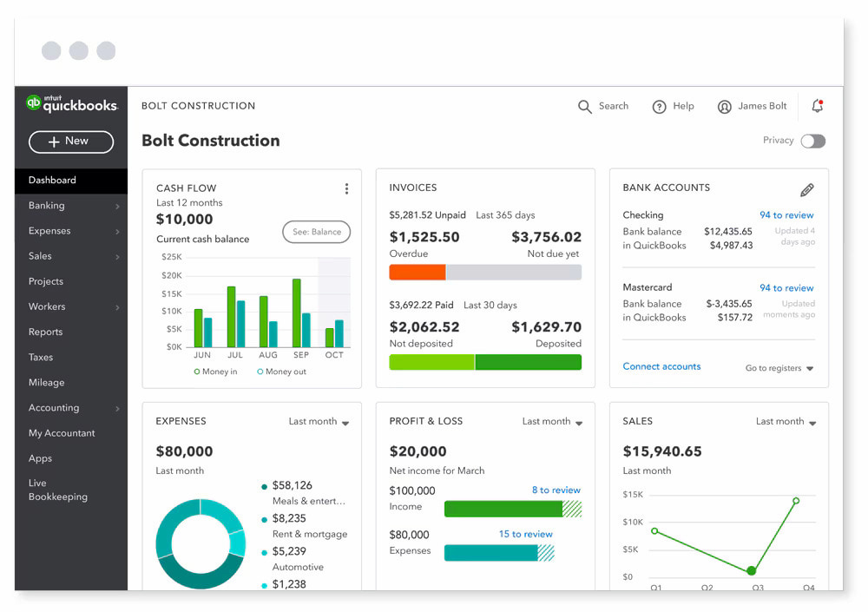
Task: Click Connect accounts link
Action: coord(661,366)
